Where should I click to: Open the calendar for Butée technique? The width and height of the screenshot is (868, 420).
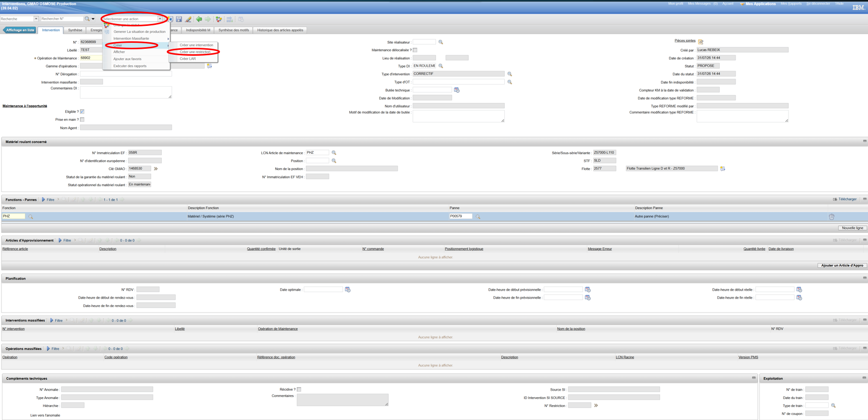456,90
